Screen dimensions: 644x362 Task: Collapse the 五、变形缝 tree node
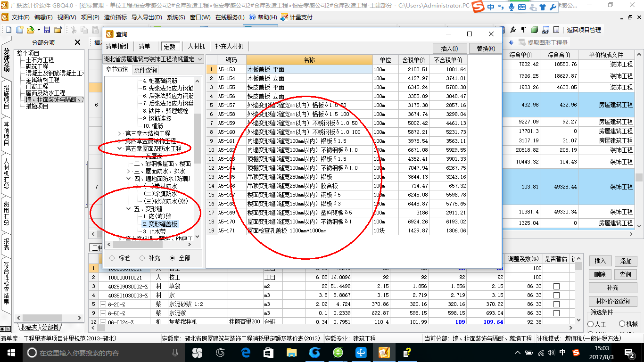point(128,209)
